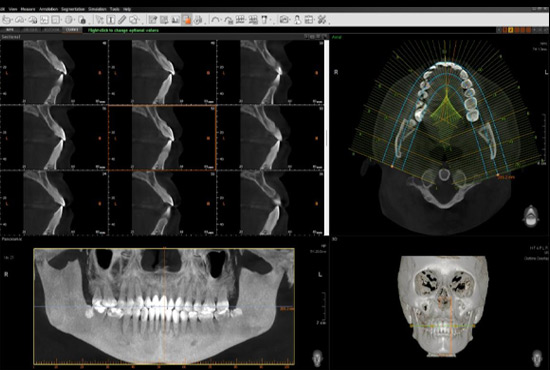Screen dimensions: 550x370
Task: Open the Measure menu
Action: tap(28, 9)
